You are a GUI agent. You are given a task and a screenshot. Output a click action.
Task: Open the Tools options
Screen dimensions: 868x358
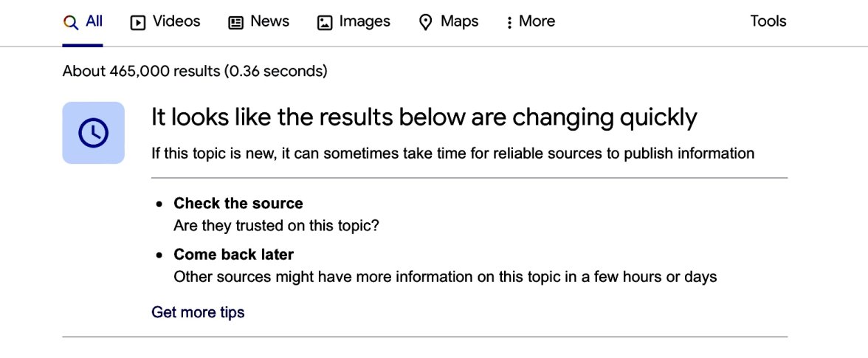(768, 21)
